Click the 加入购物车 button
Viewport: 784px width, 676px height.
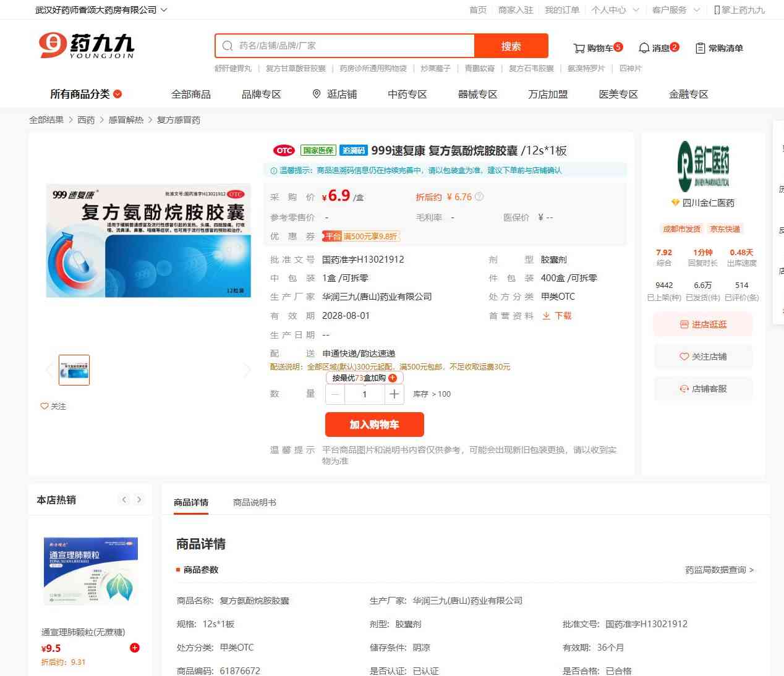coord(374,425)
